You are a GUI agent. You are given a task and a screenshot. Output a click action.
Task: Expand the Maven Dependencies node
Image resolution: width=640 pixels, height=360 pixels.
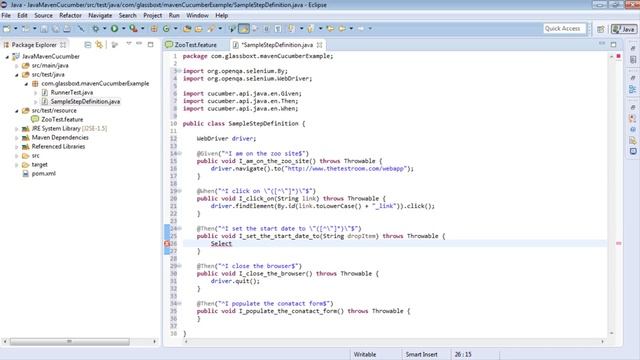pos(17,138)
